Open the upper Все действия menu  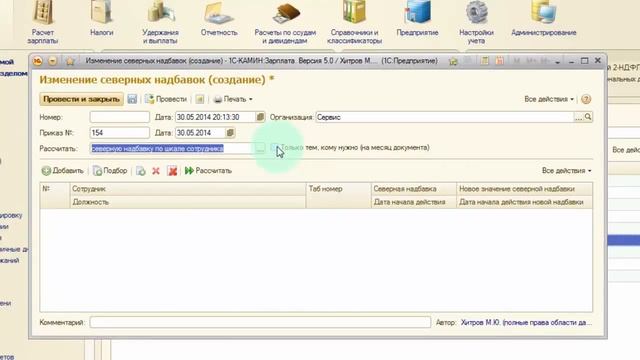(549, 99)
